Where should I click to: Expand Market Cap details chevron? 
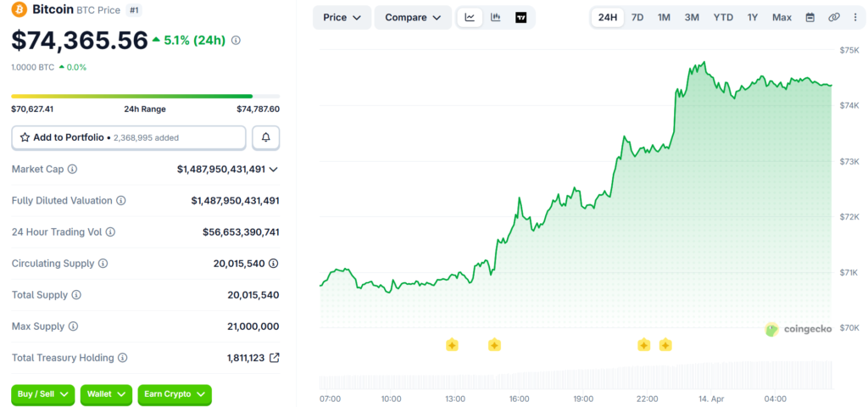point(273,170)
